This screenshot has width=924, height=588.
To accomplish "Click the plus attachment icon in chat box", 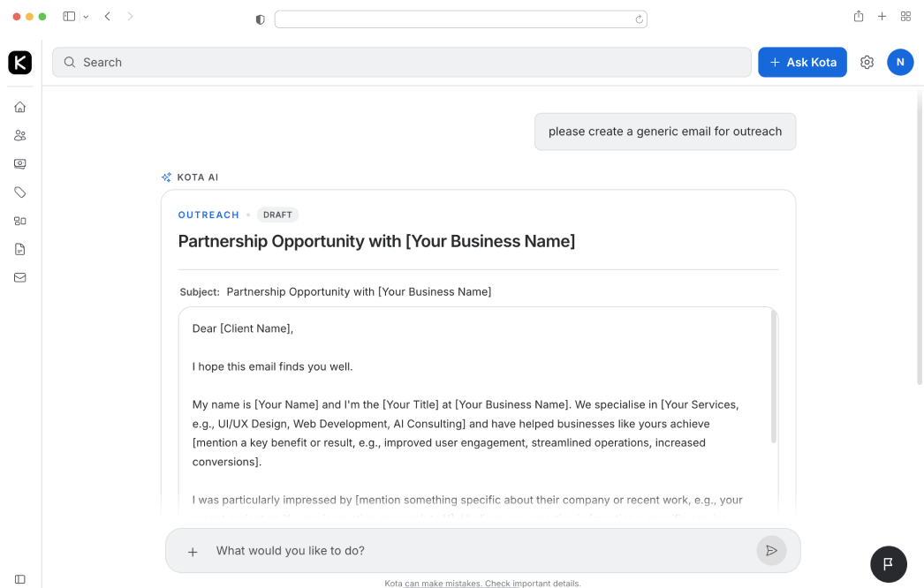I will (x=193, y=552).
